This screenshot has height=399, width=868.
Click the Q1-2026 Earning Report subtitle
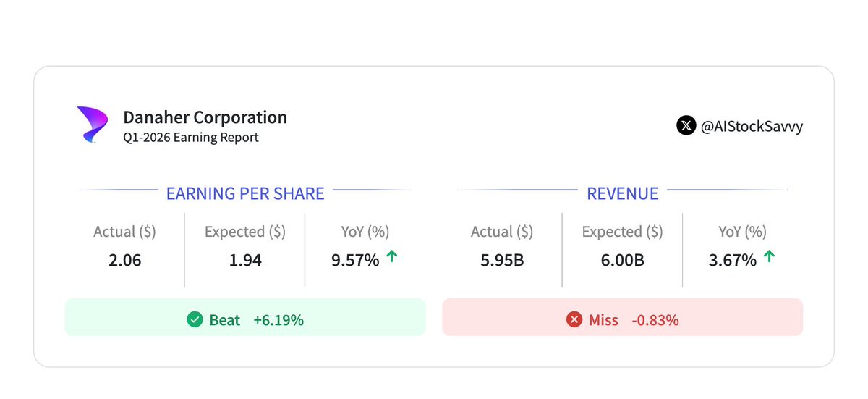[191, 137]
